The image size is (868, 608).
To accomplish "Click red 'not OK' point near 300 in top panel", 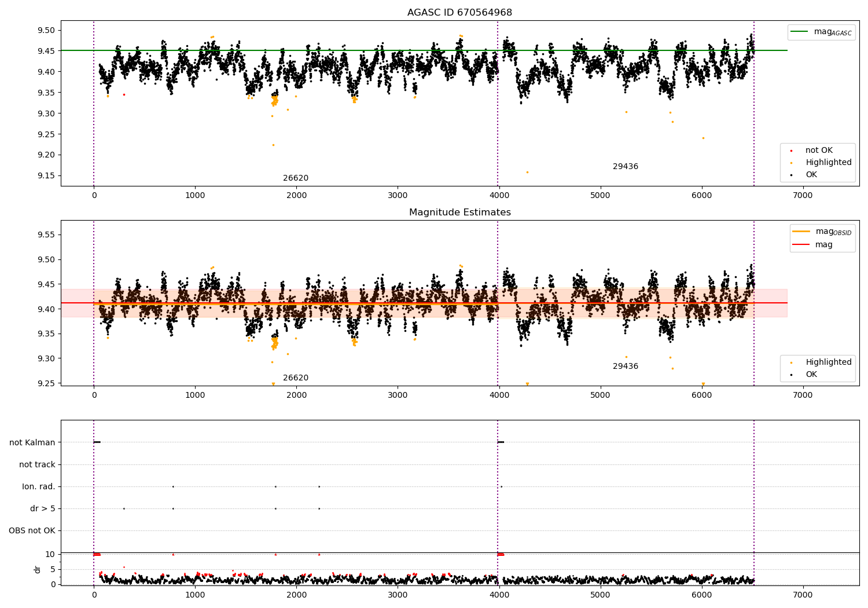I will pos(124,94).
